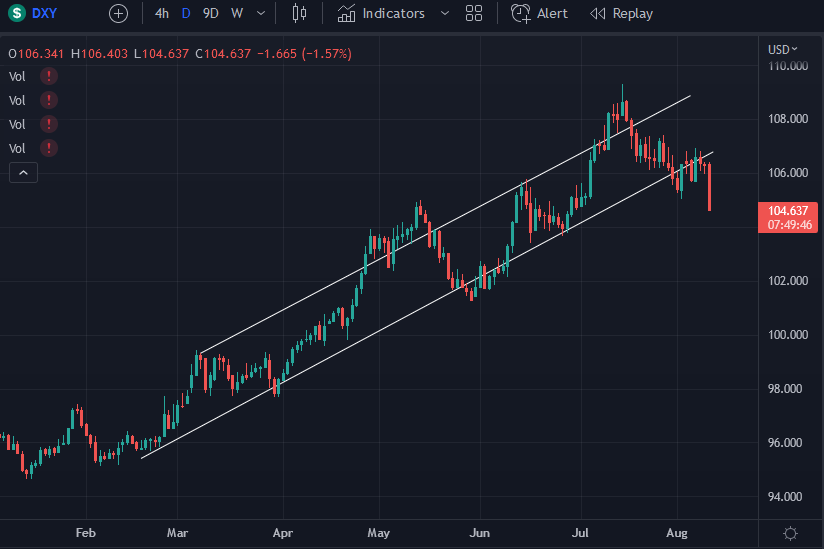Click the DXY symbol name
The image size is (824, 549).
[44, 13]
